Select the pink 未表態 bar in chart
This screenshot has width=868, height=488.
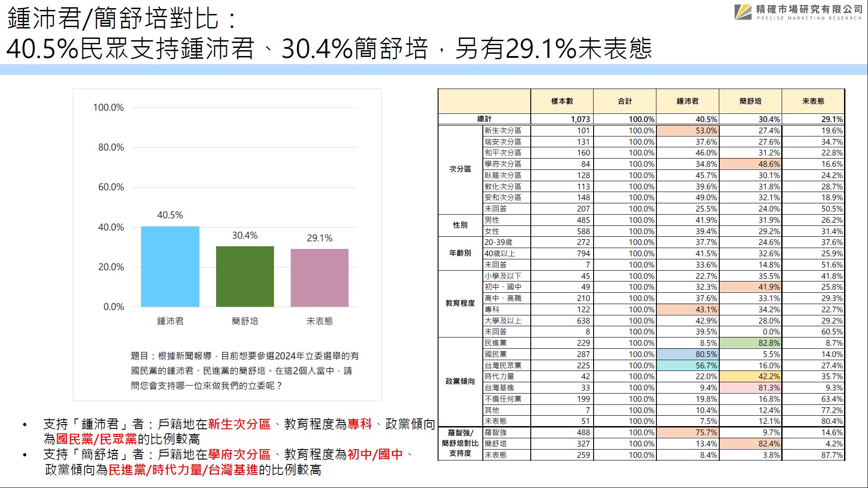point(320,278)
